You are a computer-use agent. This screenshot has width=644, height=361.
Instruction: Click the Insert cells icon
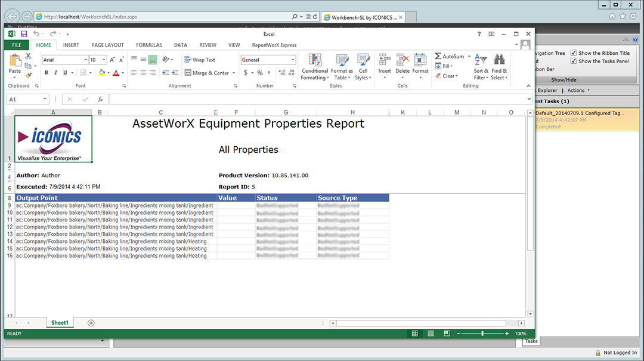[x=385, y=60]
